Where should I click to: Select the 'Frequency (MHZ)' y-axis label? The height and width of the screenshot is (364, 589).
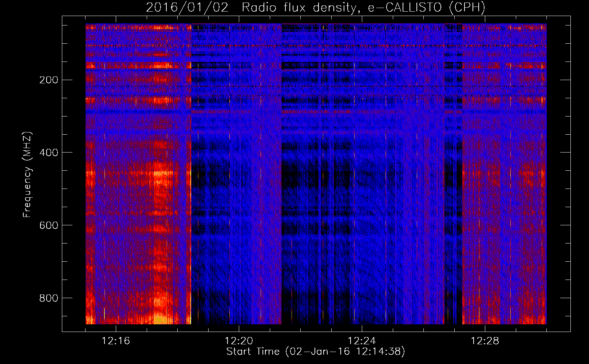pyautogui.click(x=27, y=175)
